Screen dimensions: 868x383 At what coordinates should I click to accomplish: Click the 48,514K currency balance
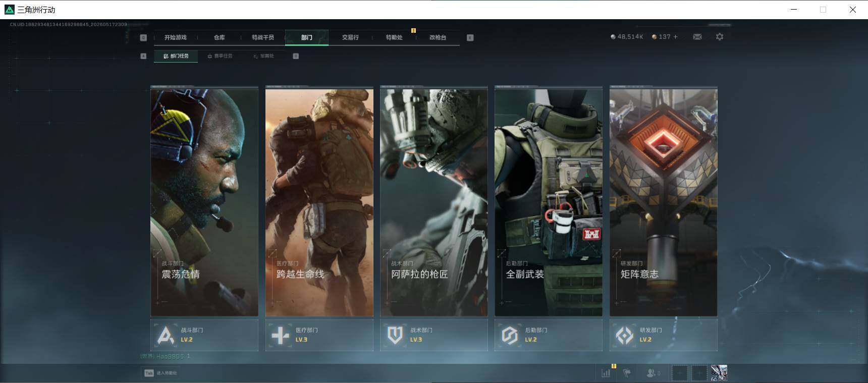pyautogui.click(x=627, y=37)
